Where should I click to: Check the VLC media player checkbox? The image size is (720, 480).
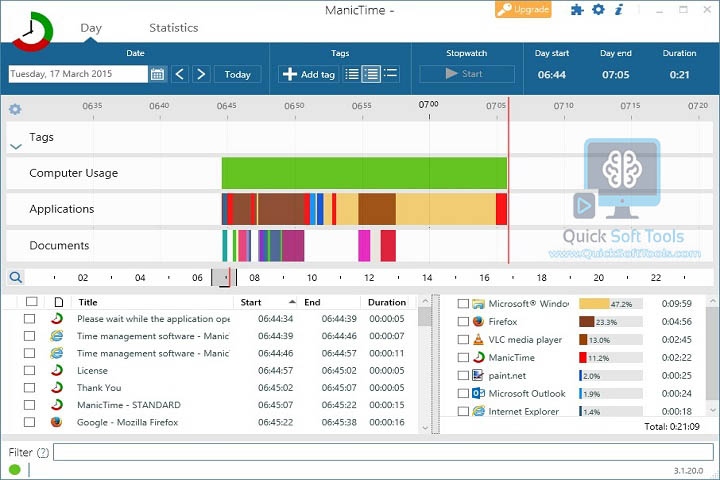[463, 339]
